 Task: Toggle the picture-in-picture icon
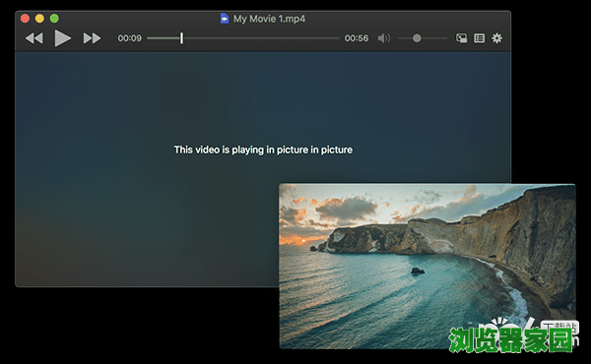tap(461, 38)
